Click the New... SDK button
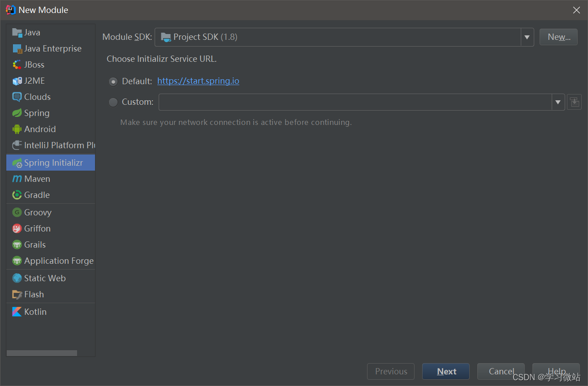 [559, 37]
